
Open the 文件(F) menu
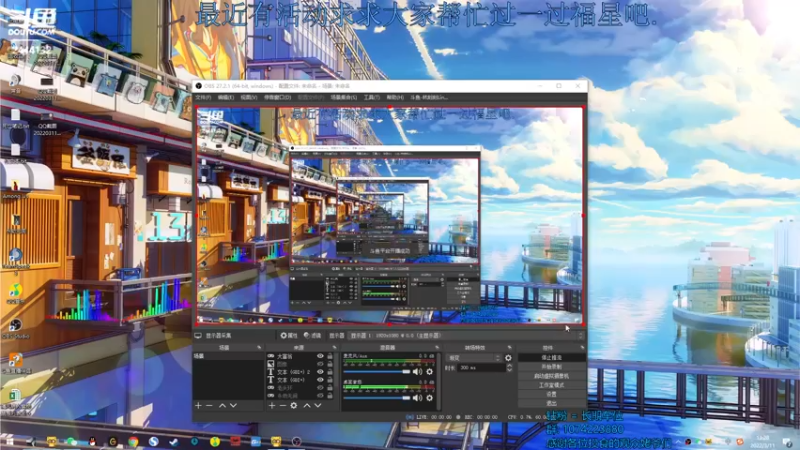(x=203, y=97)
